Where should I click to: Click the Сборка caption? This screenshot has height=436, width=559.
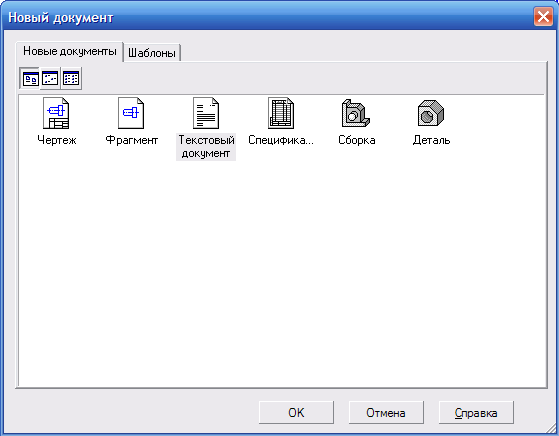point(357,140)
